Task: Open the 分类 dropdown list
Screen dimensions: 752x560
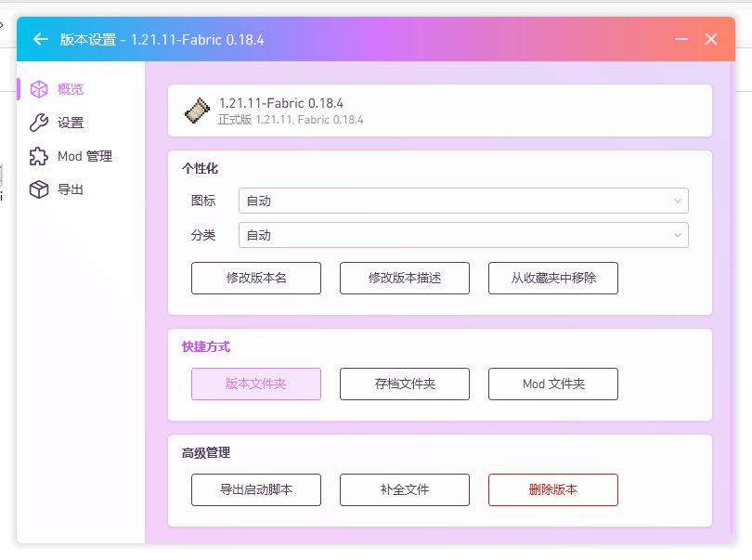Action: tap(463, 235)
